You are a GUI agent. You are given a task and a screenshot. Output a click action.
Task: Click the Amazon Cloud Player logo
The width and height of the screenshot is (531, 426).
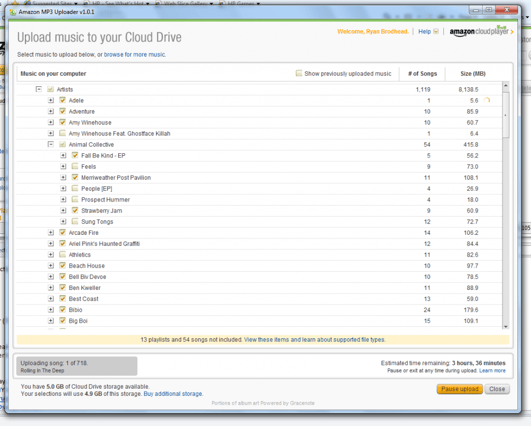(481, 31)
